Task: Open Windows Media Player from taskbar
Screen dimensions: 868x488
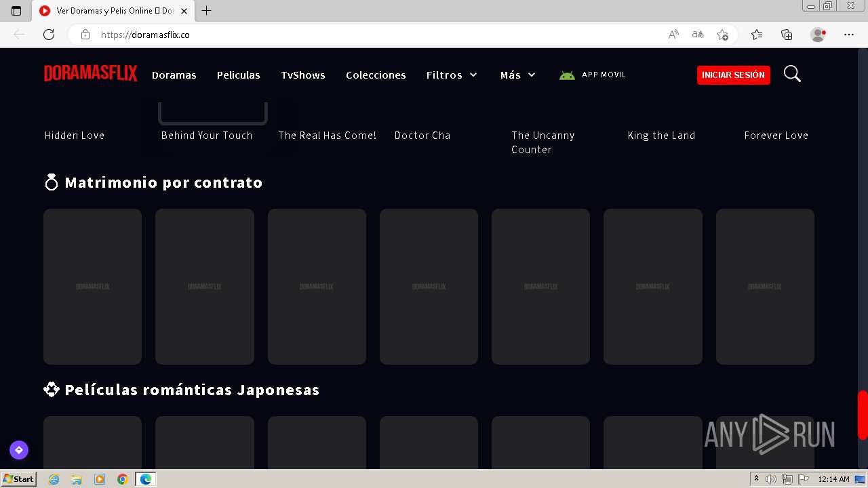Action: click(100, 479)
